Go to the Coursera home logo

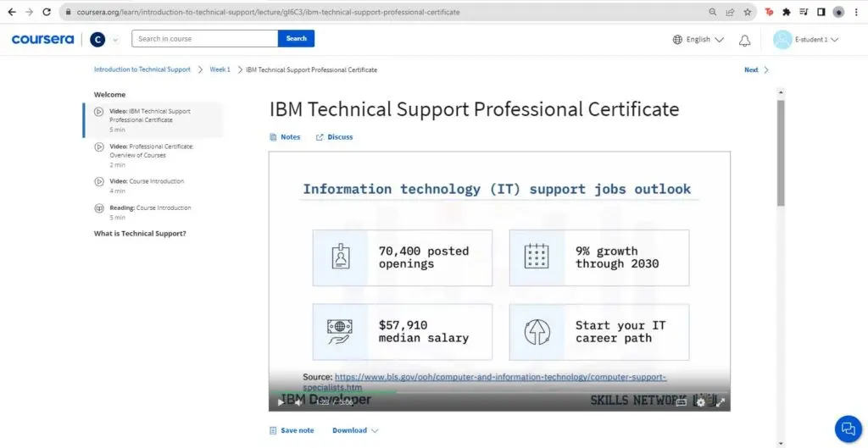[x=42, y=39]
